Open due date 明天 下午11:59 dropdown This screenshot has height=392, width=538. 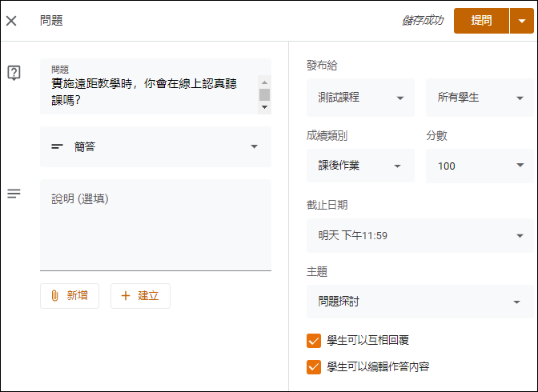420,236
